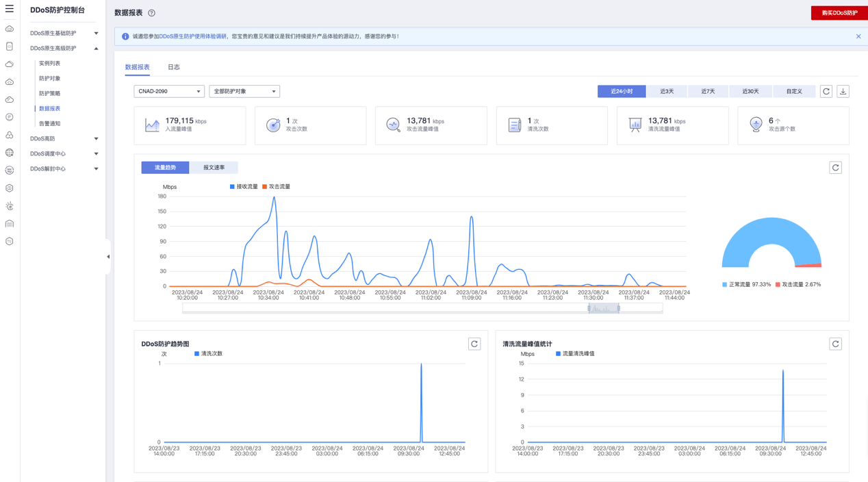This screenshot has width=868, height=482.
Task: Refresh the traffic trend chart
Action: (835, 168)
